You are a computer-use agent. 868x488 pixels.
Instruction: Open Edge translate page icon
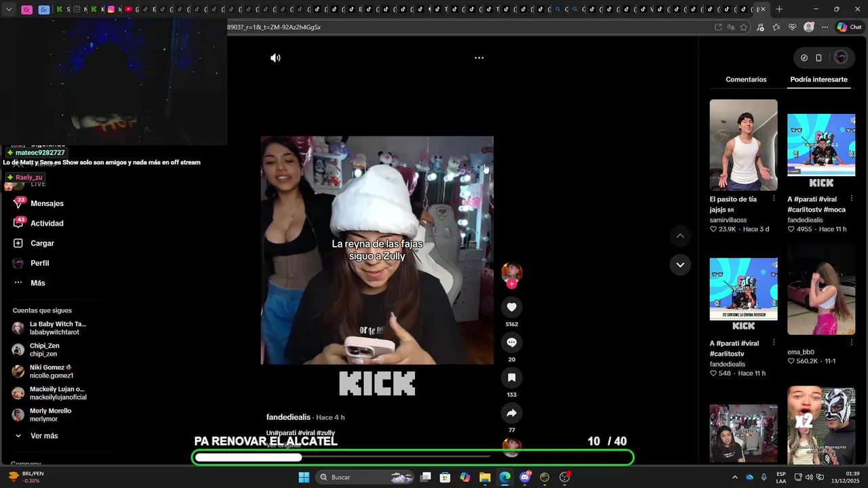coord(731,27)
